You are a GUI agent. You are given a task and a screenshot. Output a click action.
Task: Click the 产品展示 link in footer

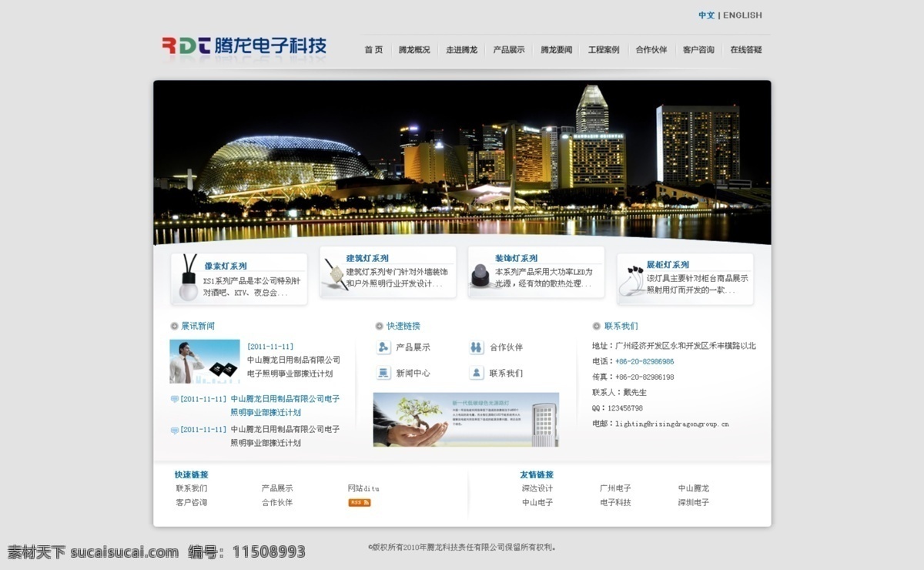277,488
